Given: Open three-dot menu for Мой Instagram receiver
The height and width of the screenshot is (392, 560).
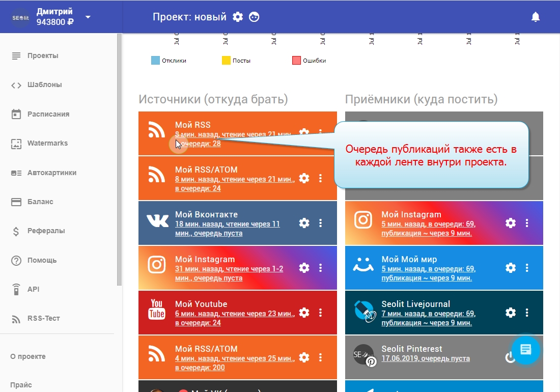Looking at the screenshot, I should [x=527, y=223].
